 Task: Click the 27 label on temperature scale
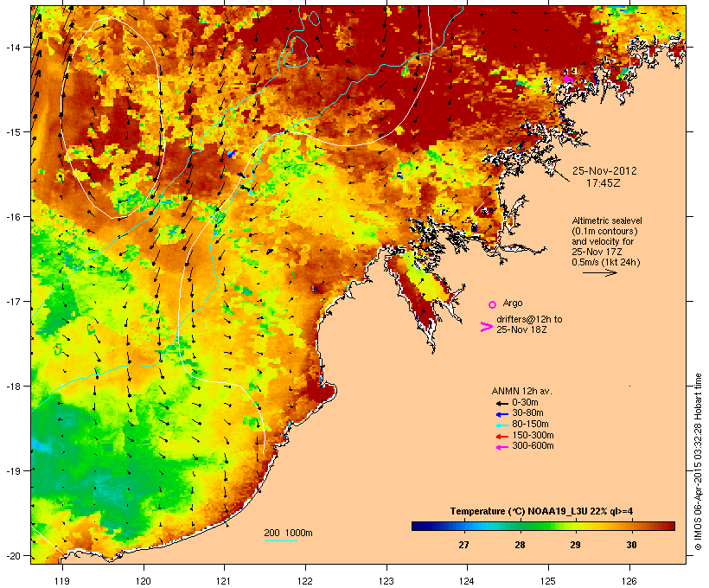463,545
